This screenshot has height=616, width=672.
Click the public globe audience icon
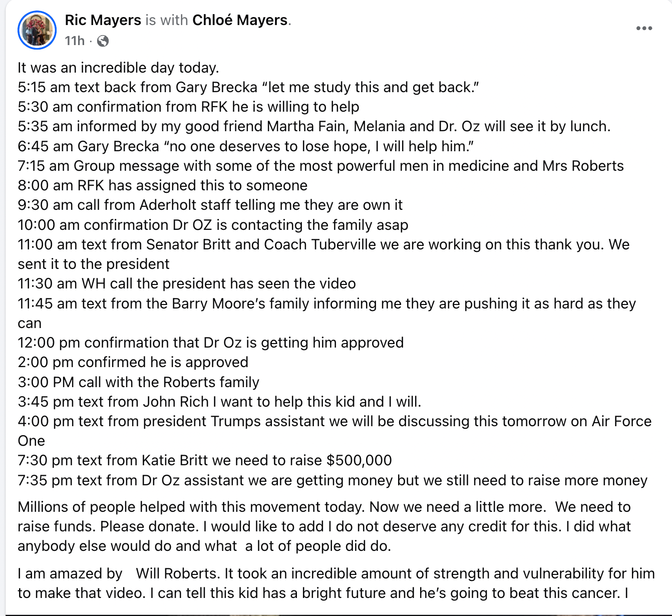(x=103, y=41)
